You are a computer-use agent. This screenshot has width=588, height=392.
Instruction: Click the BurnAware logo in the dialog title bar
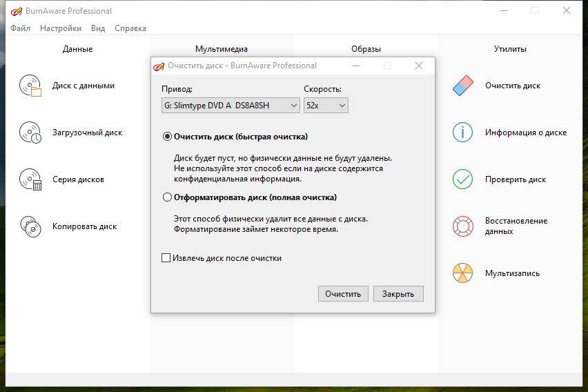159,66
